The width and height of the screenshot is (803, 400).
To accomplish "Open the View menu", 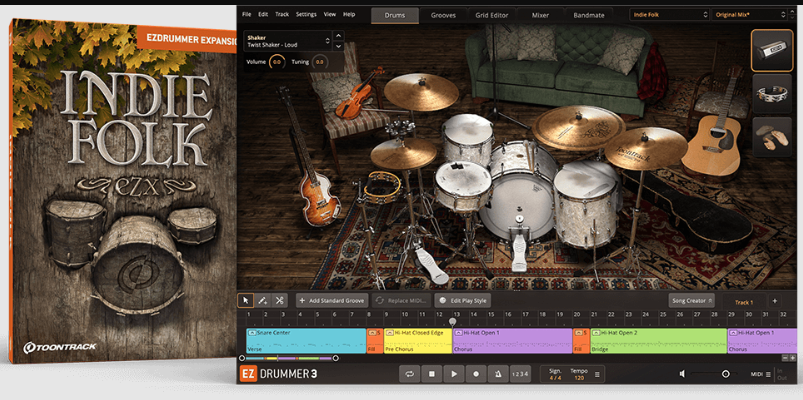I will [x=330, y=14].
